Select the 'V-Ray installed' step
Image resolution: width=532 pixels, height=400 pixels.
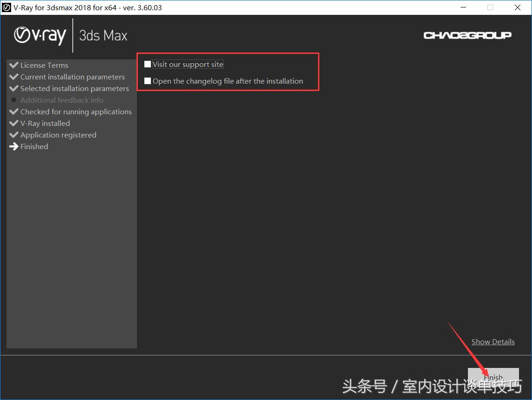click(x=45, y=123)
